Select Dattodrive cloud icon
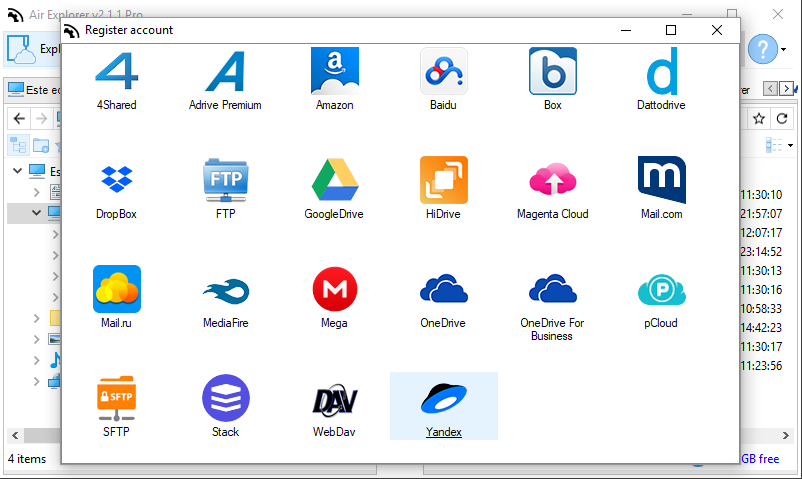 coord(661,79)
